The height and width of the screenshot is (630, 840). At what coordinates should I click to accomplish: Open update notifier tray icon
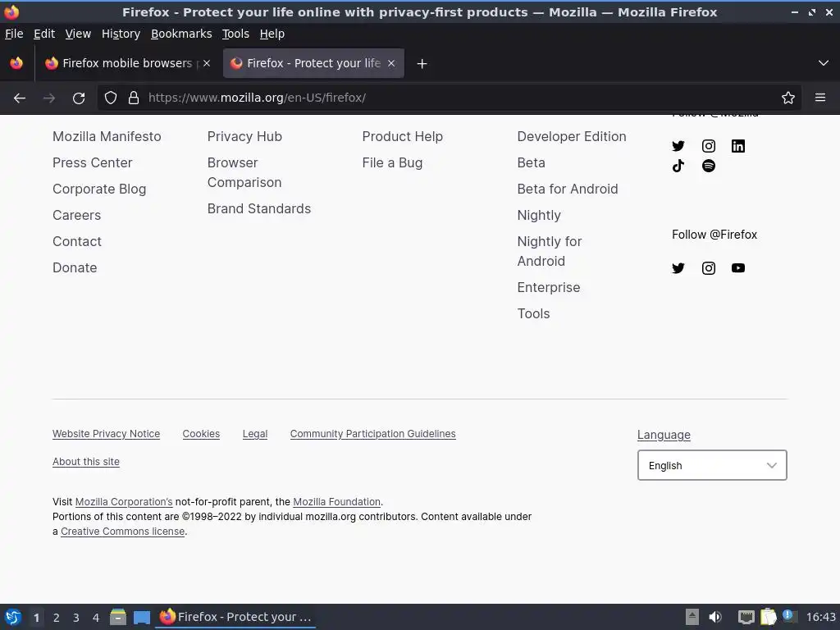[x=788, y=615]
